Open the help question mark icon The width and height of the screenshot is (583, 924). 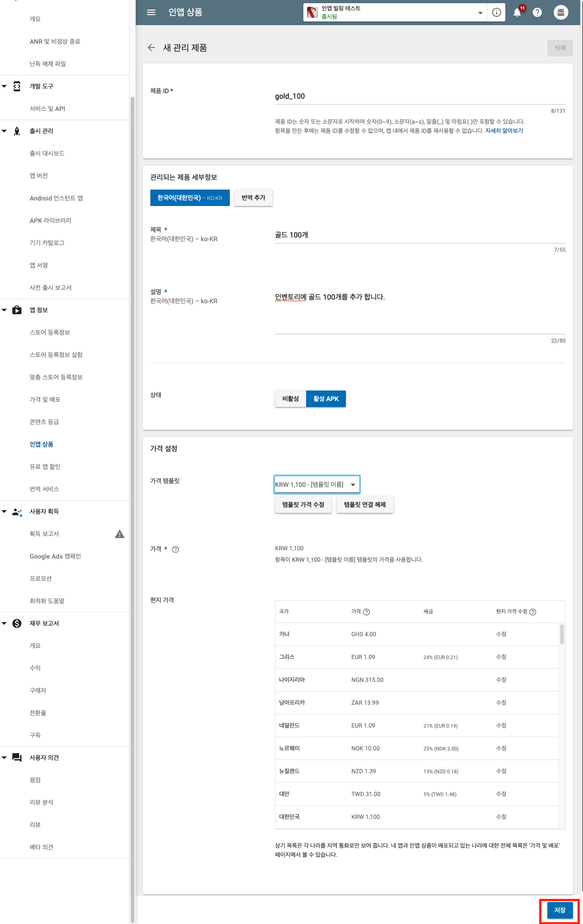[x=537, y=12]
